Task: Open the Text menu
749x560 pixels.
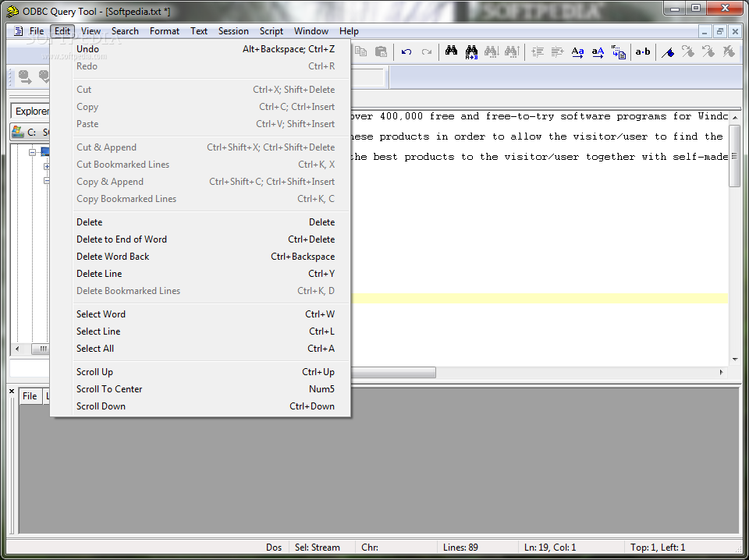Action: 199,31
